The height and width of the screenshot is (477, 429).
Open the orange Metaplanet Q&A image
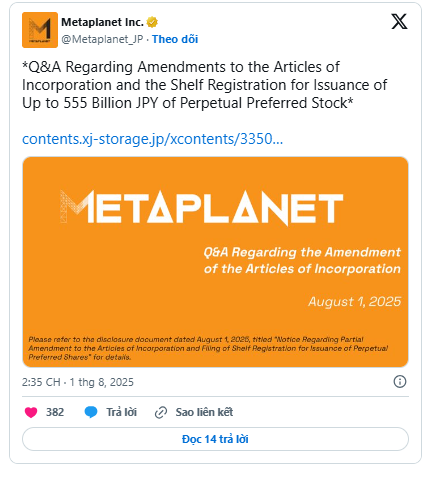click(215, 262)
